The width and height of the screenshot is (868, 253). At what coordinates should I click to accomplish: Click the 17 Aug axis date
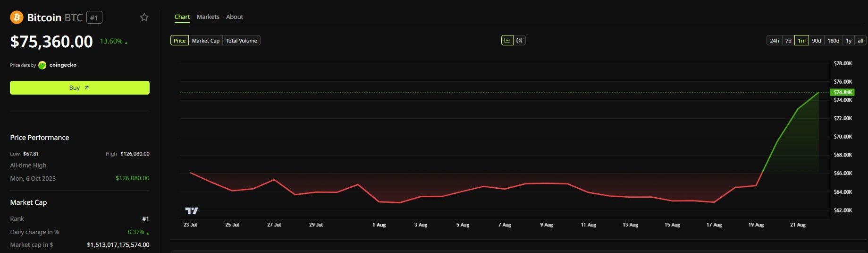point(714,225)
